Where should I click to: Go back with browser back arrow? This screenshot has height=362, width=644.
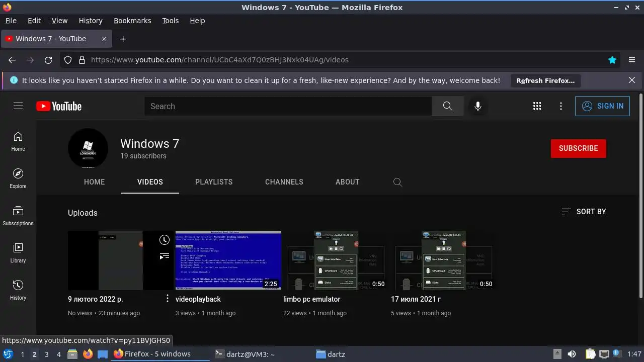coord(12,60)
